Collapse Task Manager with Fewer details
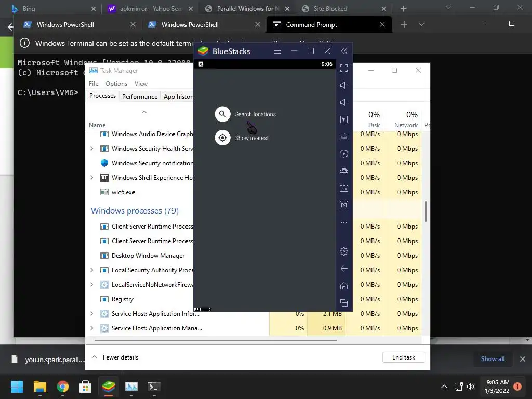Viewport: 532px width, 399px height. 115,357
